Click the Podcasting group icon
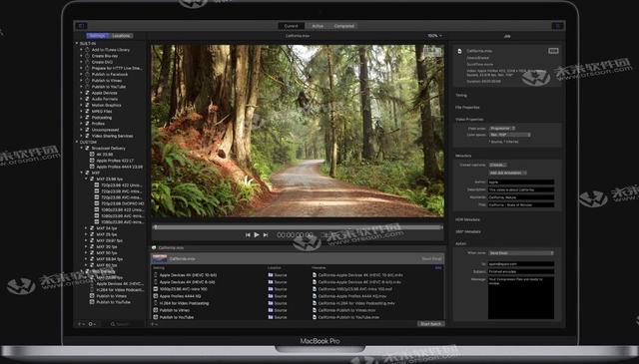The image size is (639, 364). (87, 118)
